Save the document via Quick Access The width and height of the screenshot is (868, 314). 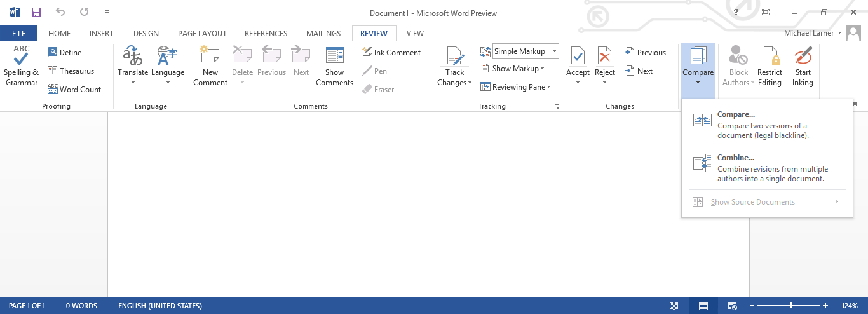click(36, 12)
